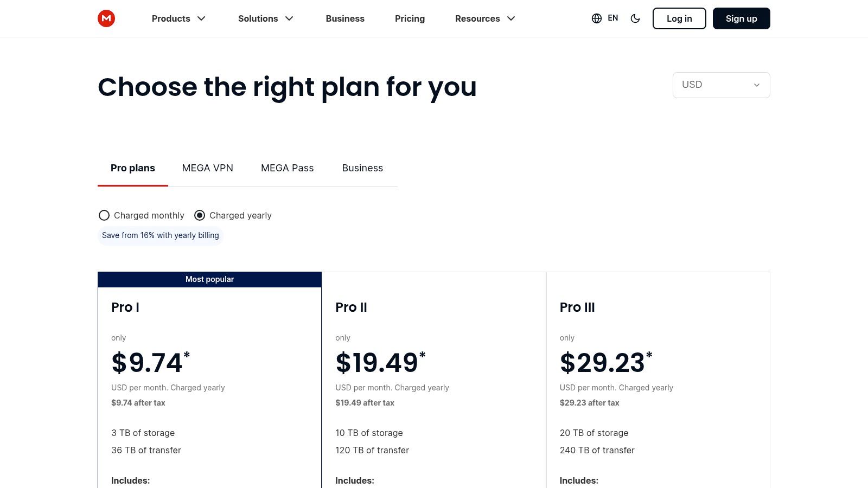
Task: Expand the Resources menu chevron
Action: click(x=511, y=18)
